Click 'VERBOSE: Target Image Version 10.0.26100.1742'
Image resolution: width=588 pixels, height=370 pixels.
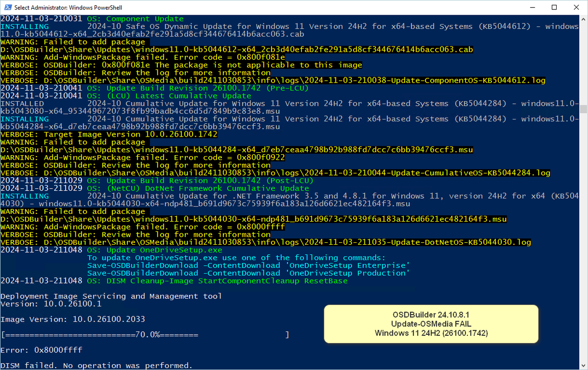pyautogui.click(x=109, y=135)
